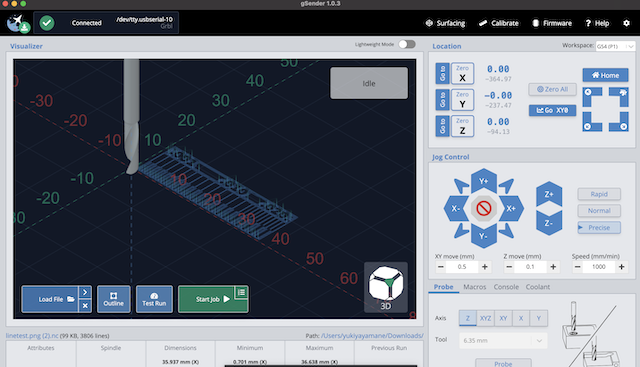Click the Outline button

tap(113, 299)
